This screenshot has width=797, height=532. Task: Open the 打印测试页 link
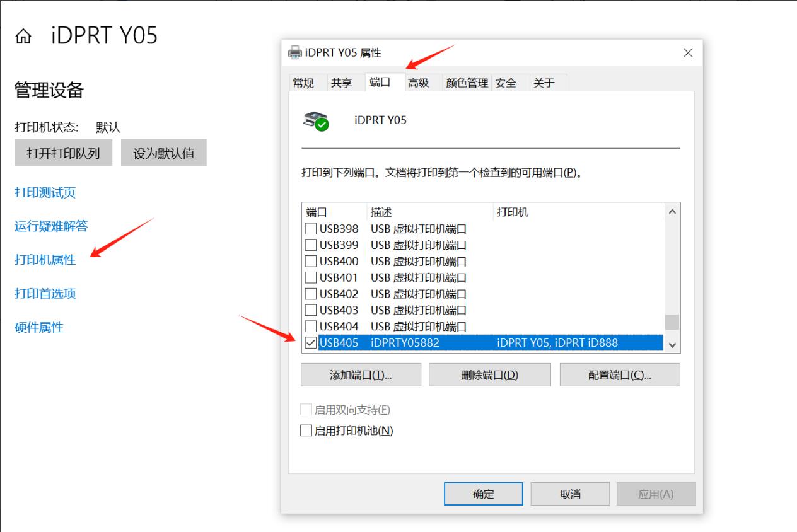tap(45, 192)
